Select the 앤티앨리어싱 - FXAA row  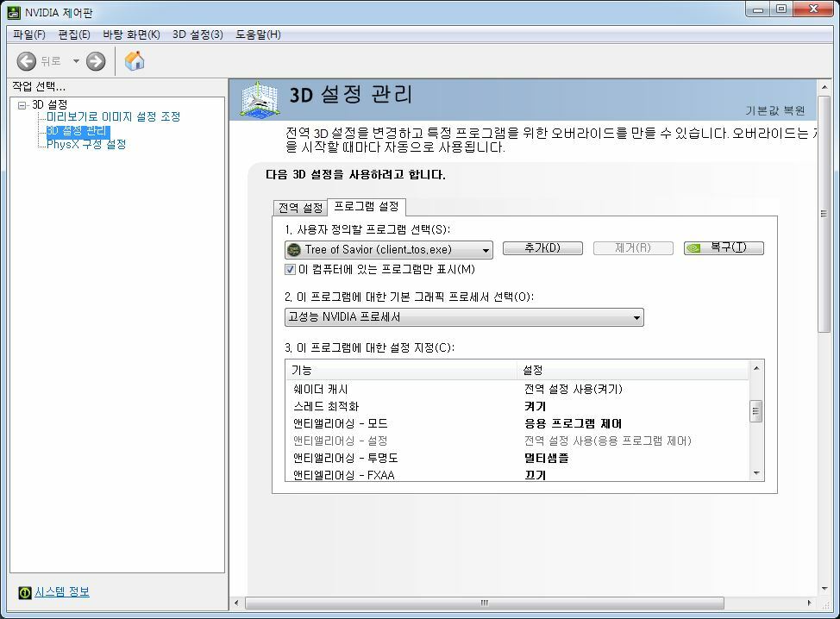[517, 474]
